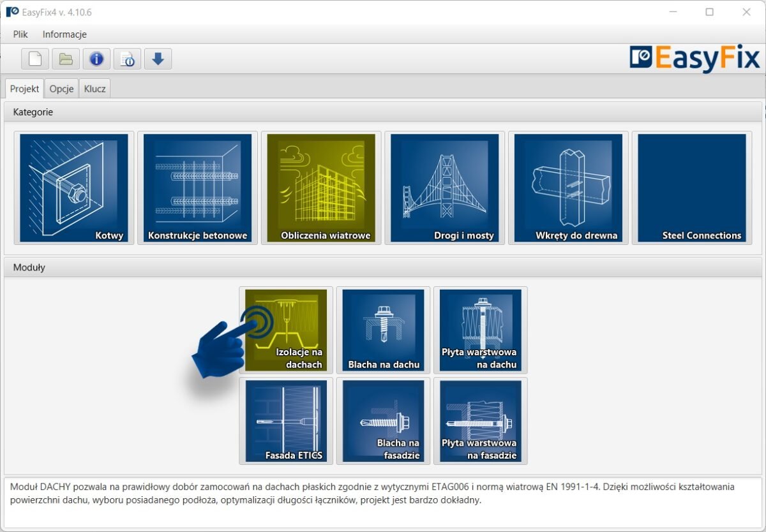Click the blue info circle toolbar icon
This screenshot has width=766, height=532.
click(x=96, y=59)
